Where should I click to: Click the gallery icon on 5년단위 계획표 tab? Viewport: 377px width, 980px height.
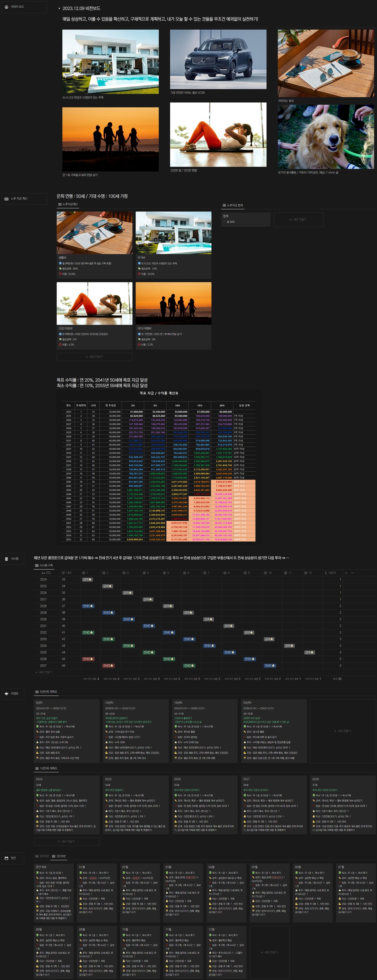[37, 692]
